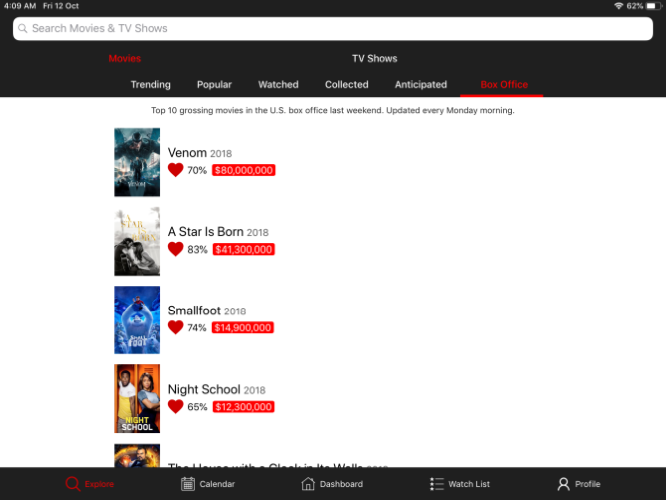Focus the Search Movies & TV Shows field
Viewport: 666px width, 500px height.
[333, 28]
